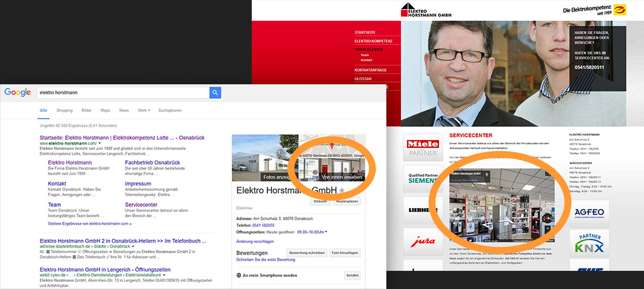
Task: Switch to the Shopping tab
Action: (x=64, y=111)
